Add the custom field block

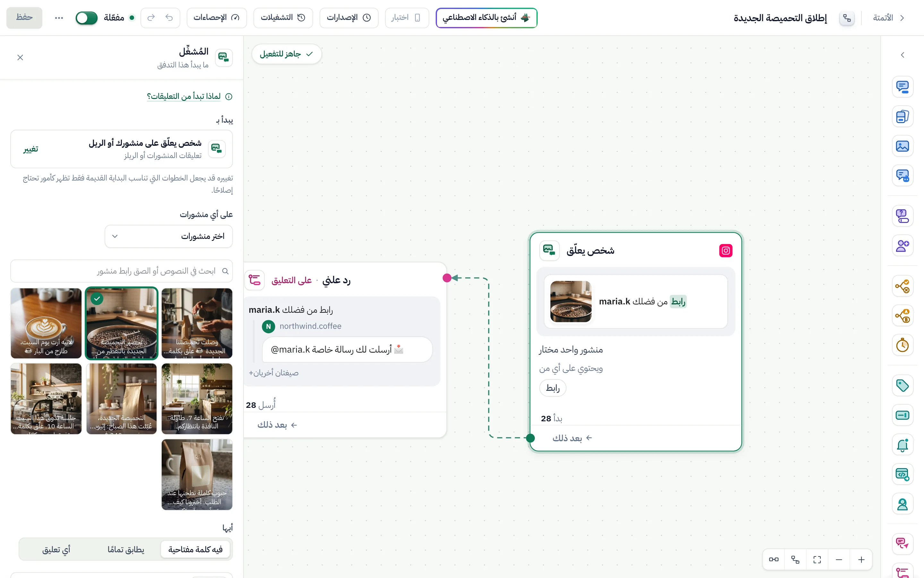click(902, 415)
